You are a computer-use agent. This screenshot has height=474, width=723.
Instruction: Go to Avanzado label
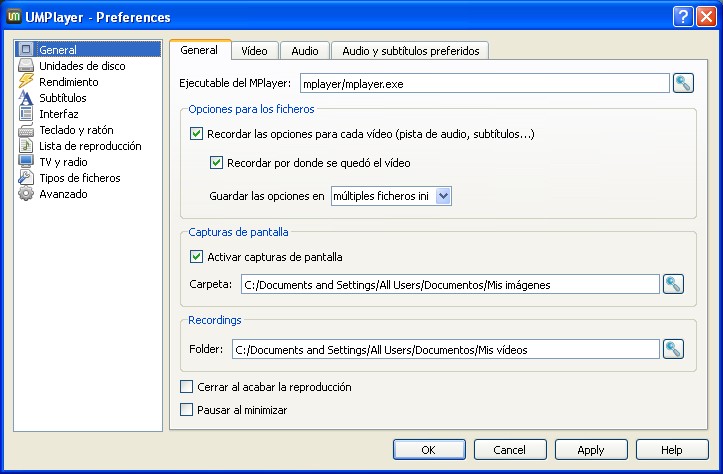coord(63,194)
